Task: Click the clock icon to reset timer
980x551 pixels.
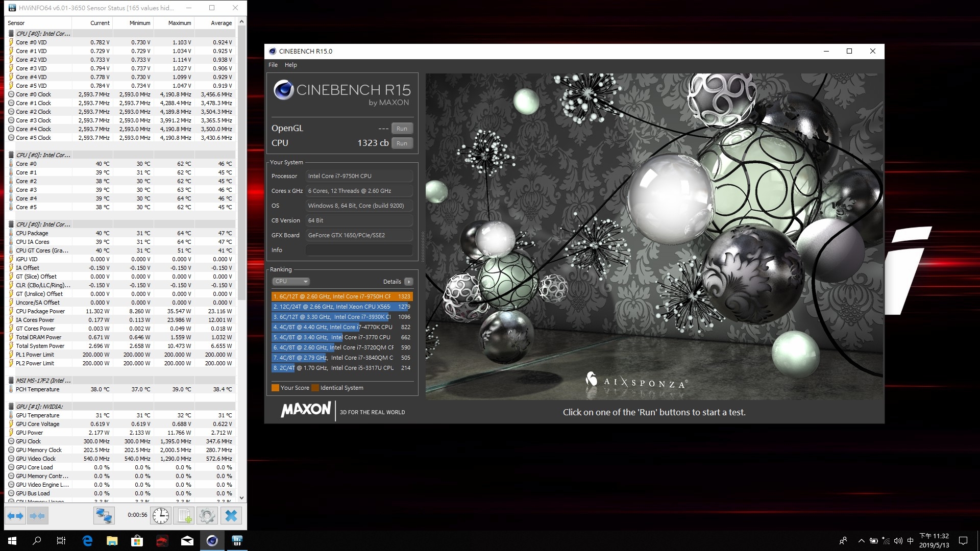Action: click(161, 516)
